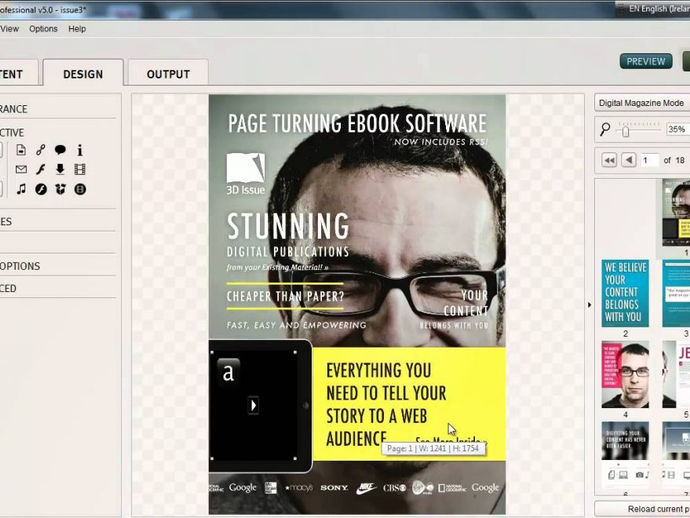Screen dimensions: 690x518
Task: Click the Reload current page button
Action: coord(642,509)
